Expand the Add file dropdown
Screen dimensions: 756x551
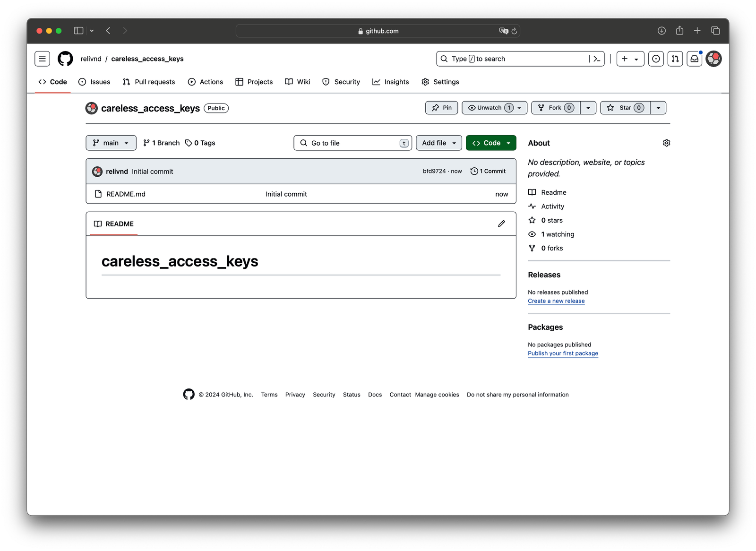438,143
